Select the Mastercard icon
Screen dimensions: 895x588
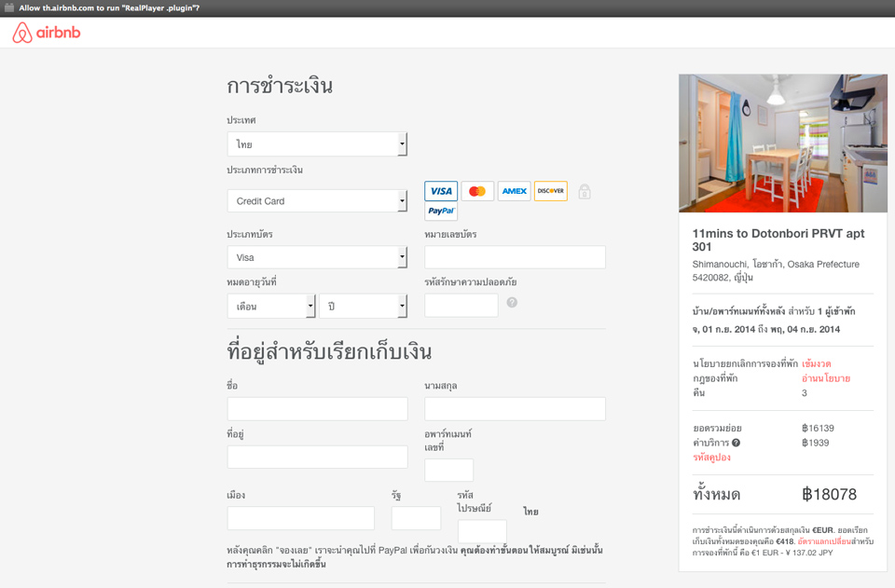[x=477, y=191]
